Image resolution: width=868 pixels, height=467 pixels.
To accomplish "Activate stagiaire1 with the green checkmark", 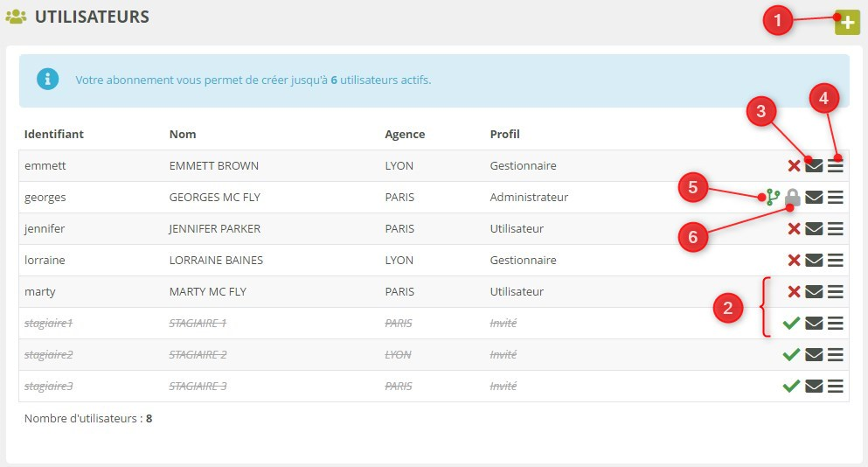I will [791, 324].
